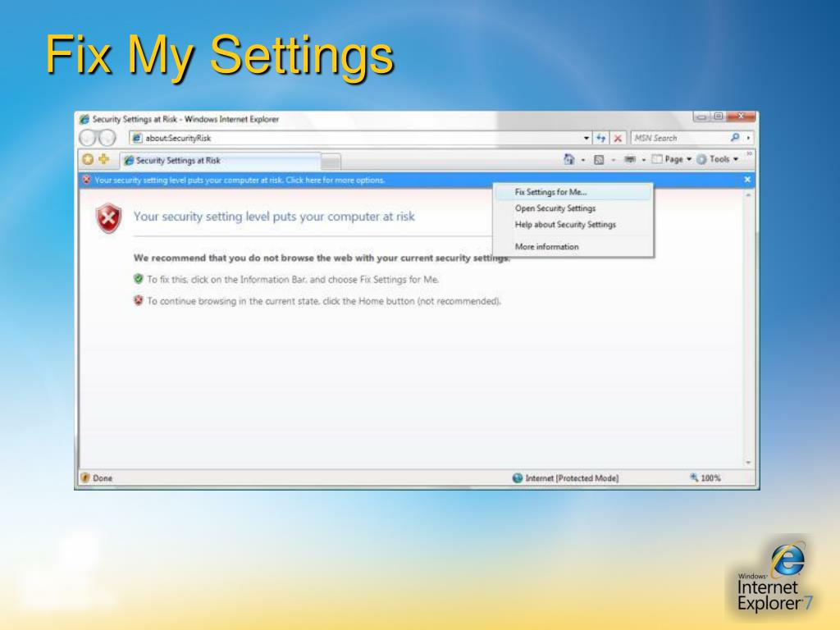Click the red shield icon on the Information Bar
This screenshot has width=840, height=630.
pyautogui.click(x=86, y=180)
